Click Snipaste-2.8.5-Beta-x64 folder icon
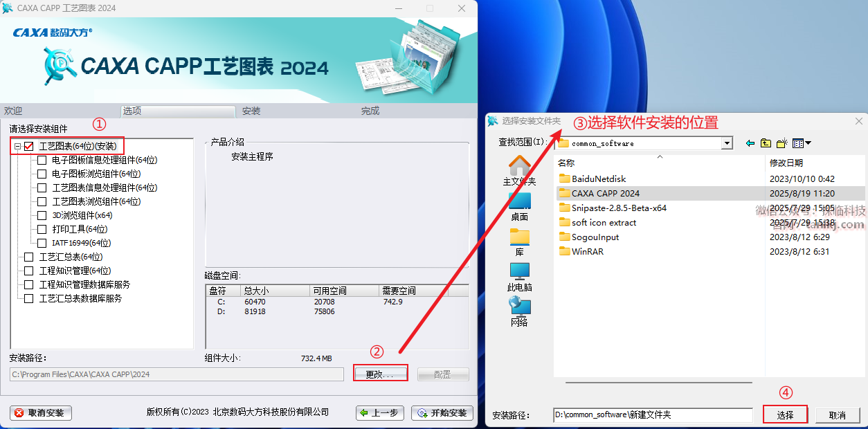This screenshot has width=868, height=429. click(564, 208)
